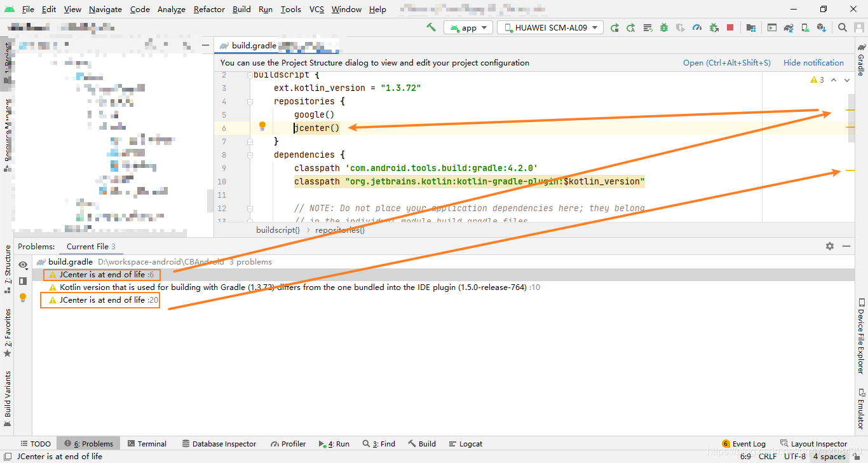868x463 pixels.
Task: Open Project Structure from toolbar icon
Action: (x=751, y=27)
